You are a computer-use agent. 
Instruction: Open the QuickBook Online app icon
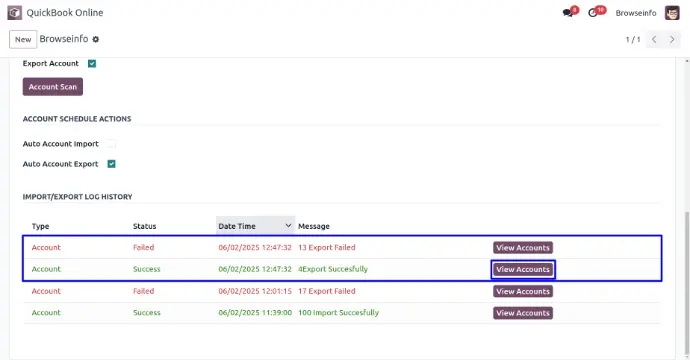[x=15, y=13]
